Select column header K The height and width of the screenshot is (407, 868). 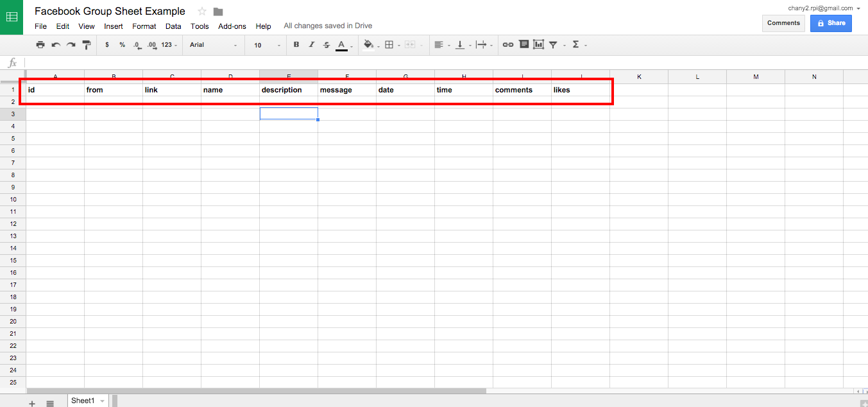(639, 77)
